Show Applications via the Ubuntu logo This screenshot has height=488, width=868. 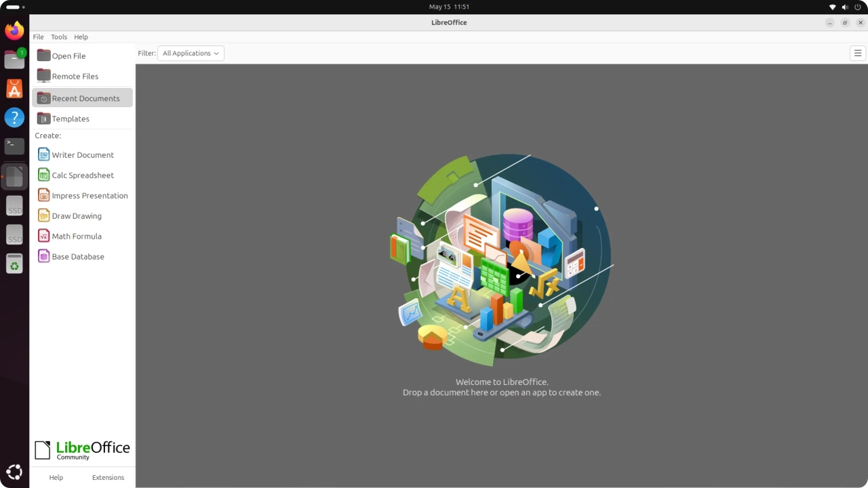point(14,472)
